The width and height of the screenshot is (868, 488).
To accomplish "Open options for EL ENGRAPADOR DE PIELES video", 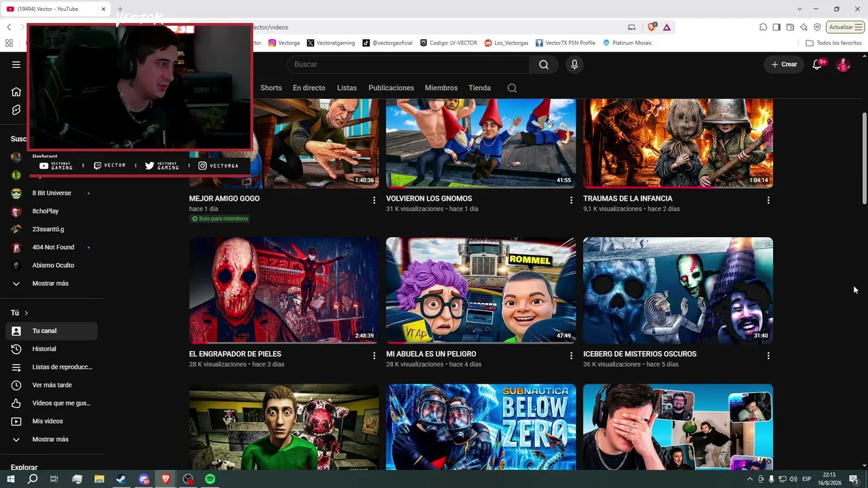I will click(x=374, y=355).
